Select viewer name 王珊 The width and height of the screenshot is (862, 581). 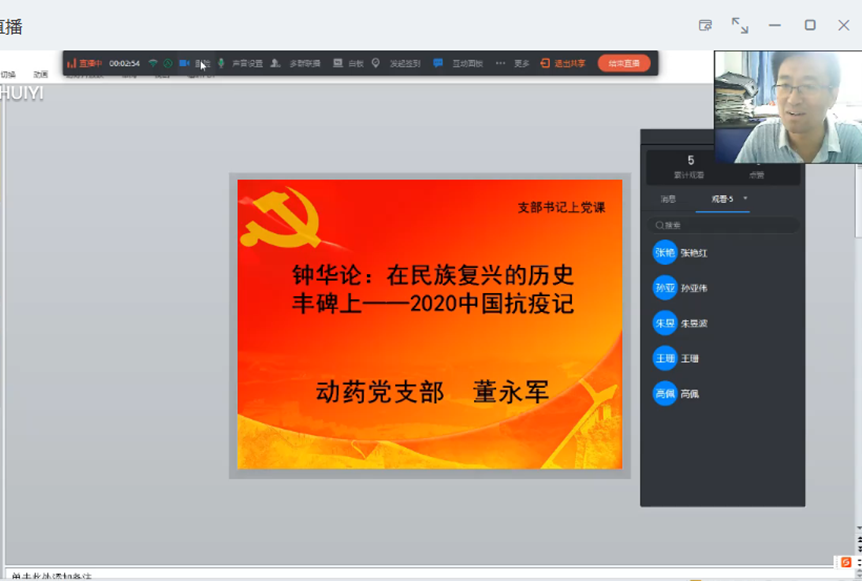click(689, 358)
